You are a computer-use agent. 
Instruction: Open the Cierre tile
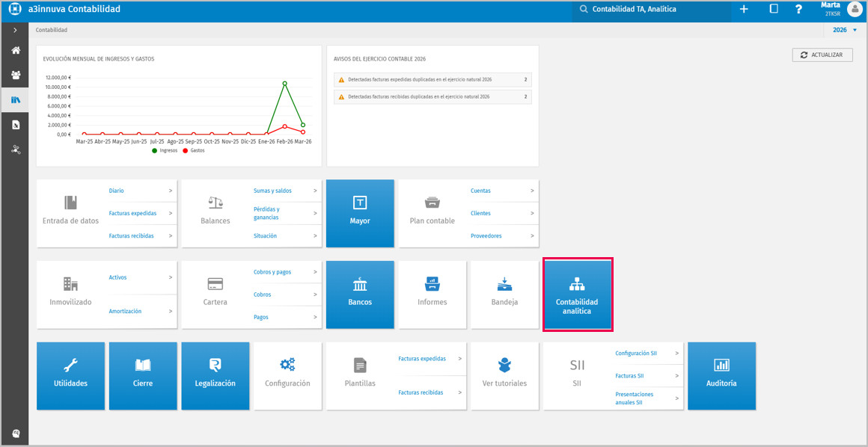143,376
